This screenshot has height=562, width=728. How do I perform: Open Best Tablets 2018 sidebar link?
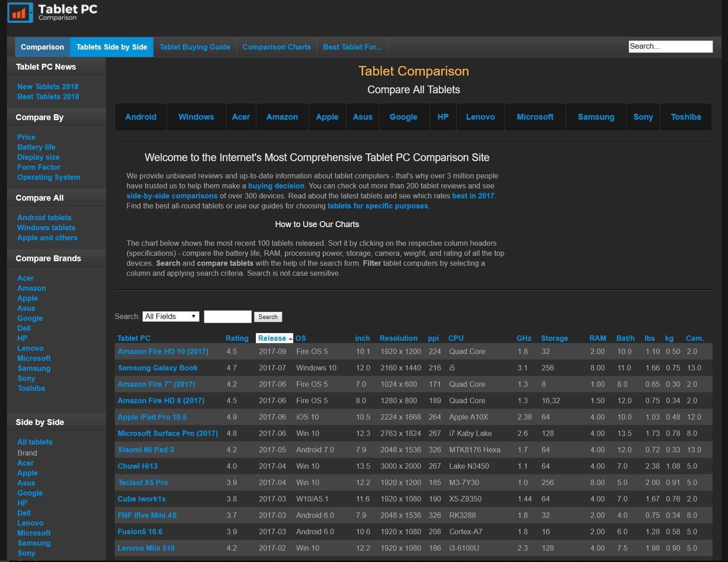pyautogui.click(x=48, y=96)
